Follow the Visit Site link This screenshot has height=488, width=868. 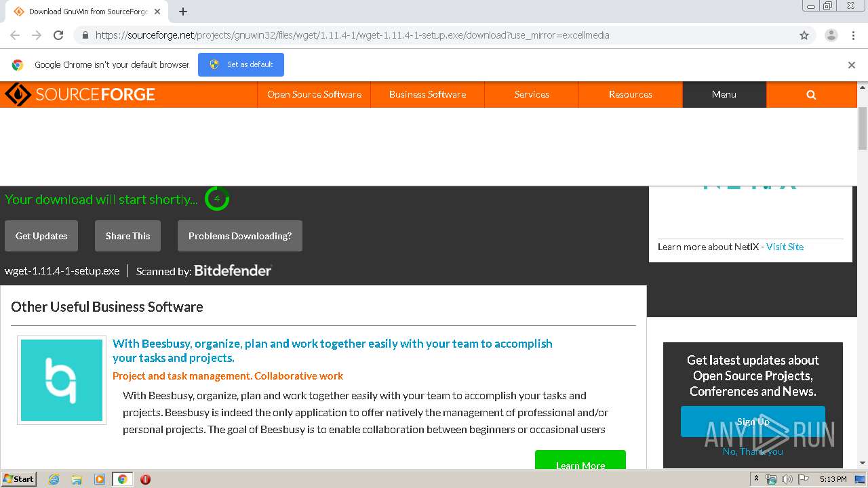785,247
